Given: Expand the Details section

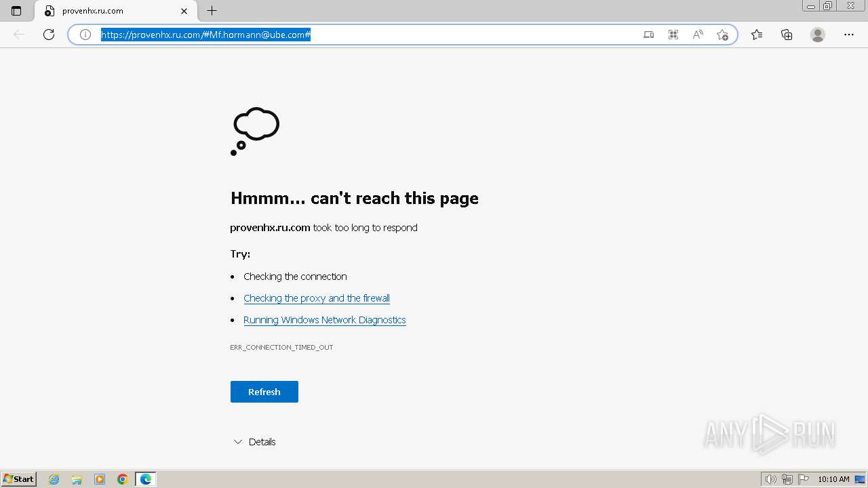Looking at the screenshot, I should 254,442.
